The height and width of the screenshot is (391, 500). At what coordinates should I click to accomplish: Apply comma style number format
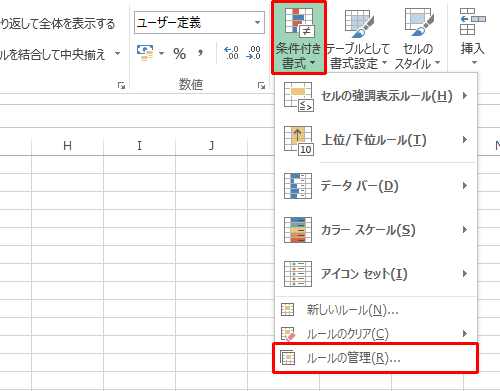pos(200,53)
